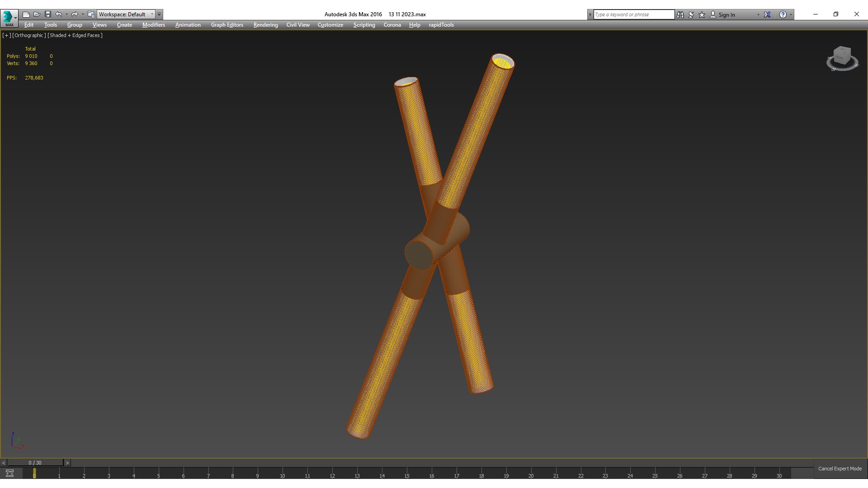This screenshot has height=488, width=868.
Task: Click the Orthographic viewport label
Action: pos(29,35)
